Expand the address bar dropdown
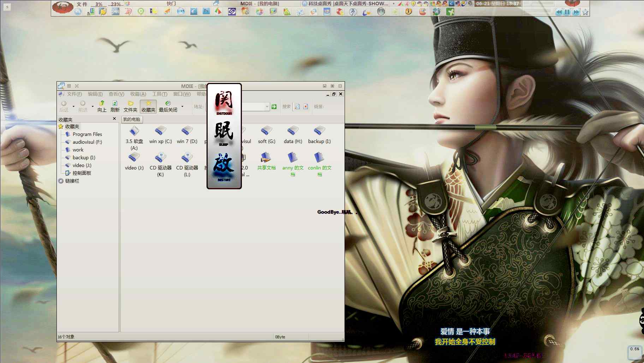The image size is (644, 363). [x=267, y=106]
